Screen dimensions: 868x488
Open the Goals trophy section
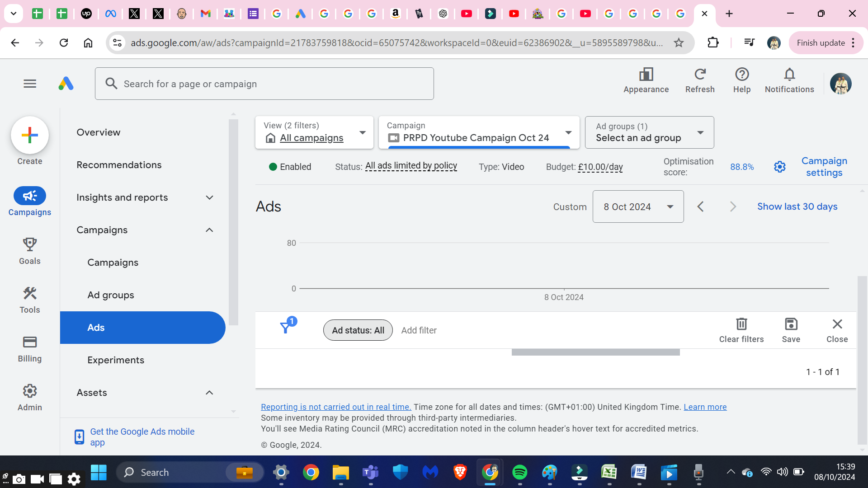30,251
